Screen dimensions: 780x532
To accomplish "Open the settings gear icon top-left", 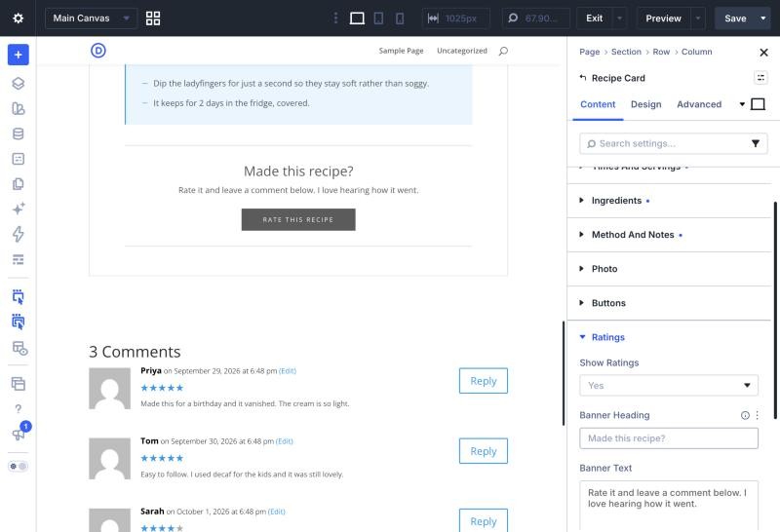I will click(x=18, y=19).
